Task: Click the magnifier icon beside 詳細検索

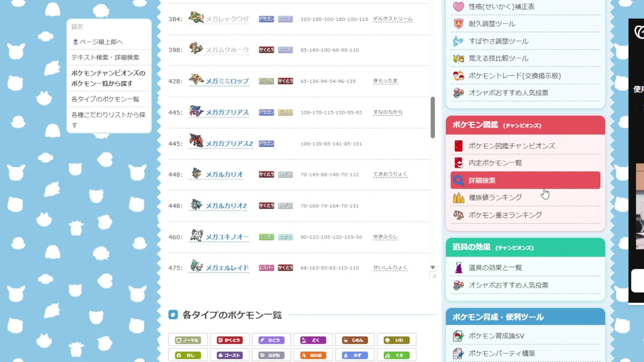Action: pos(458,180)
